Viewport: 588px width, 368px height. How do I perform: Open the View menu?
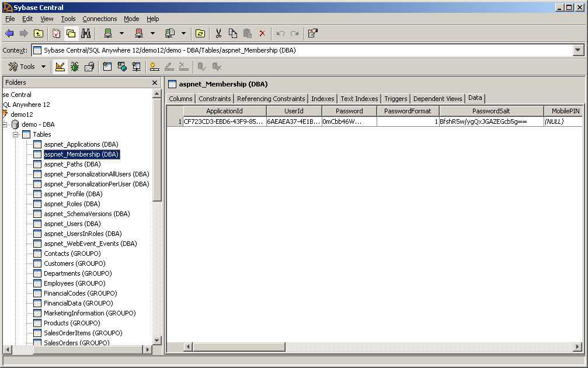[x=47, y=19]
